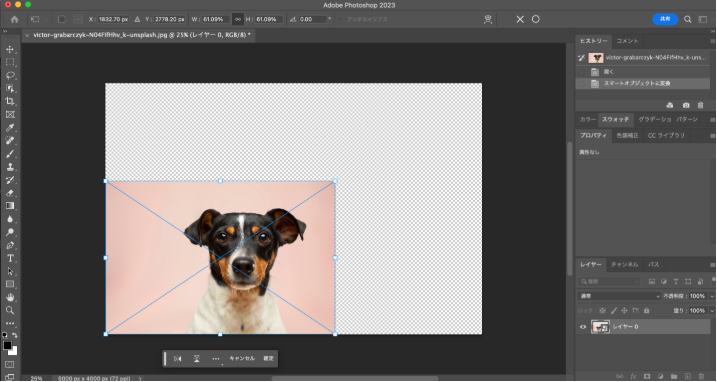Select the Crop tool
The image size is (717, 382).
click(10, 101)
